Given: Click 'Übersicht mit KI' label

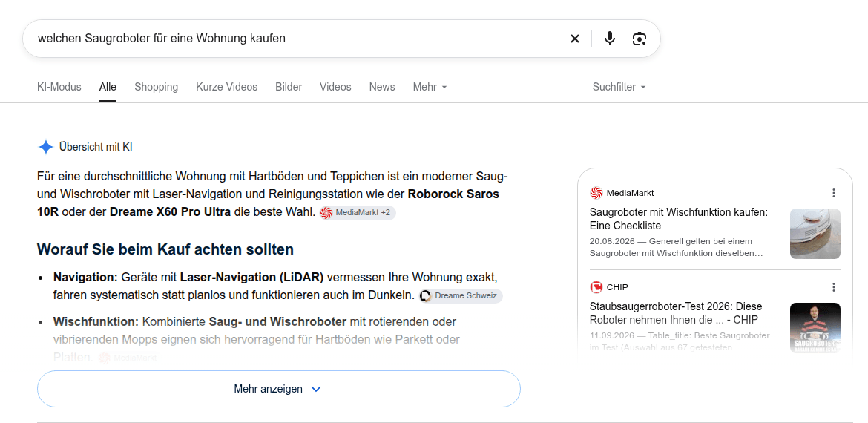Looking at the screenshot, I should [96, 147].
